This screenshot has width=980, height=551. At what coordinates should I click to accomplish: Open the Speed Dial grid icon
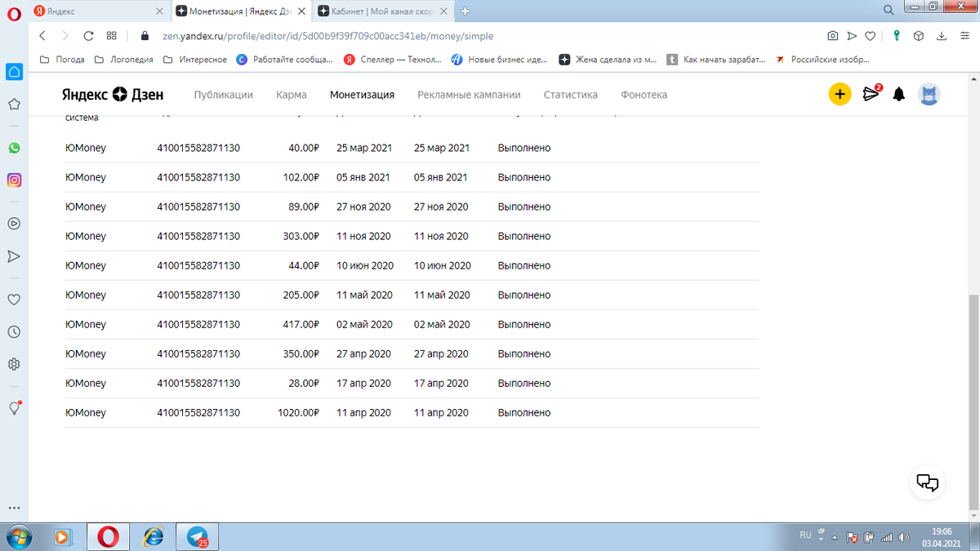point(112,36)
